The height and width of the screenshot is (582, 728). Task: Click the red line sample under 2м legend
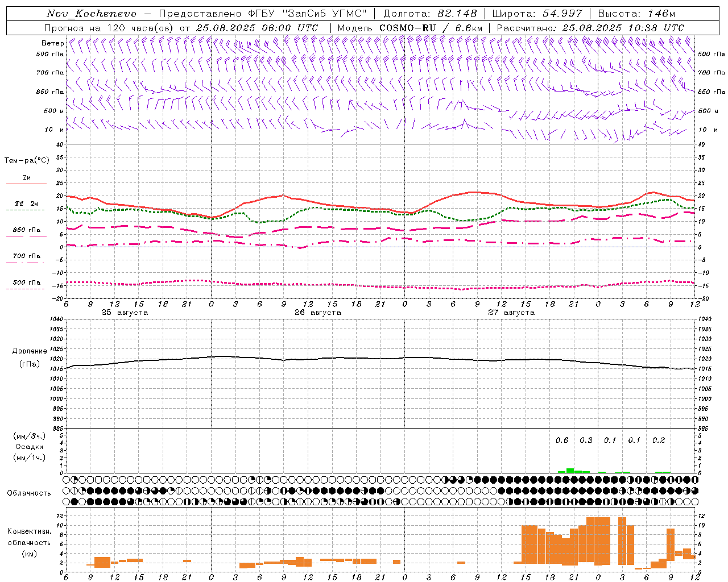26,184
